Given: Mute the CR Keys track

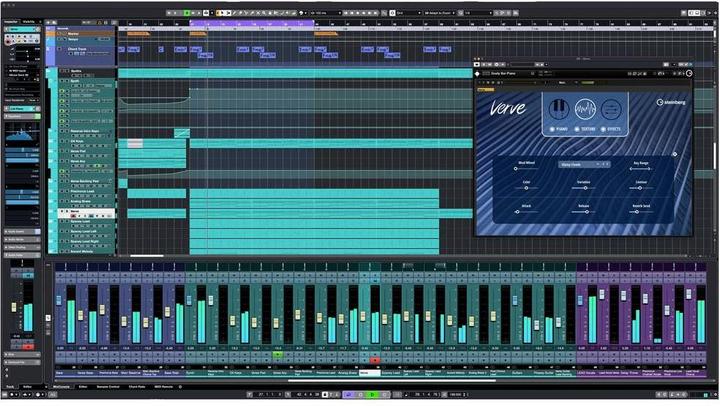Looking at the screenshot, I should [x=62, y=141].
